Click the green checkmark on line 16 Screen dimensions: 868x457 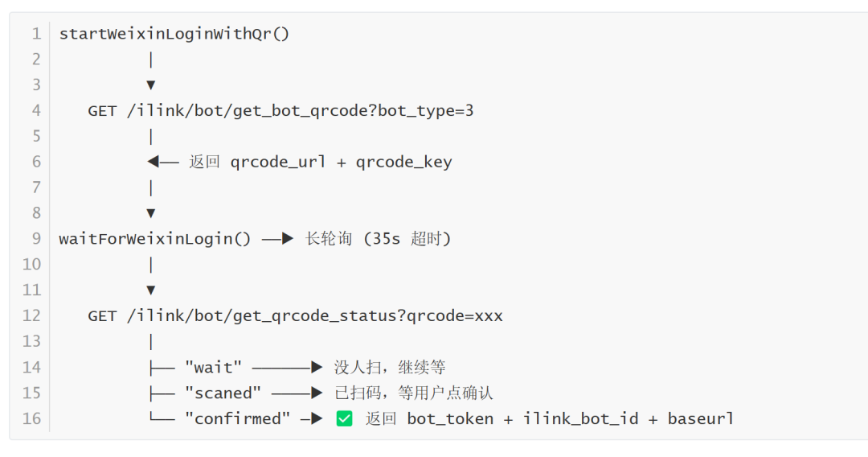pos(345,418)
